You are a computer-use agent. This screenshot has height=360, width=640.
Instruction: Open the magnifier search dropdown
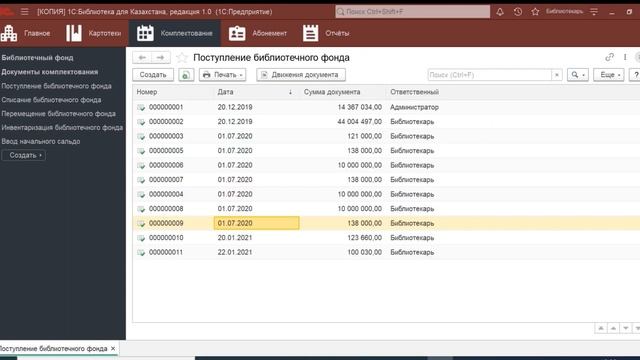(578, 75)
